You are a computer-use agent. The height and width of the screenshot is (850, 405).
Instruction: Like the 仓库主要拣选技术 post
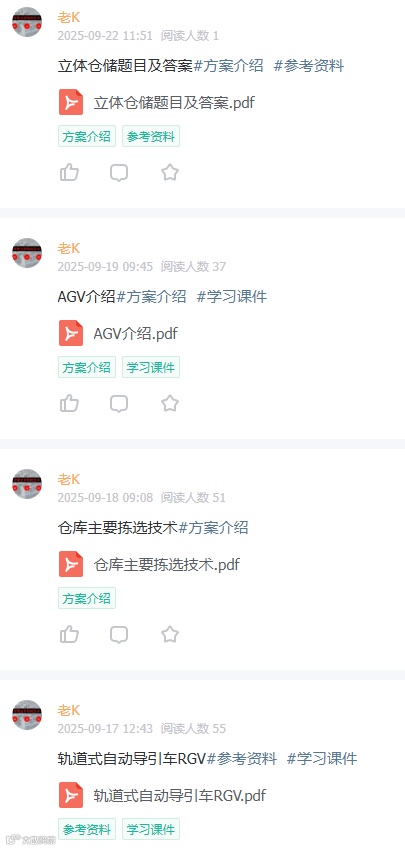coord(69,635)
